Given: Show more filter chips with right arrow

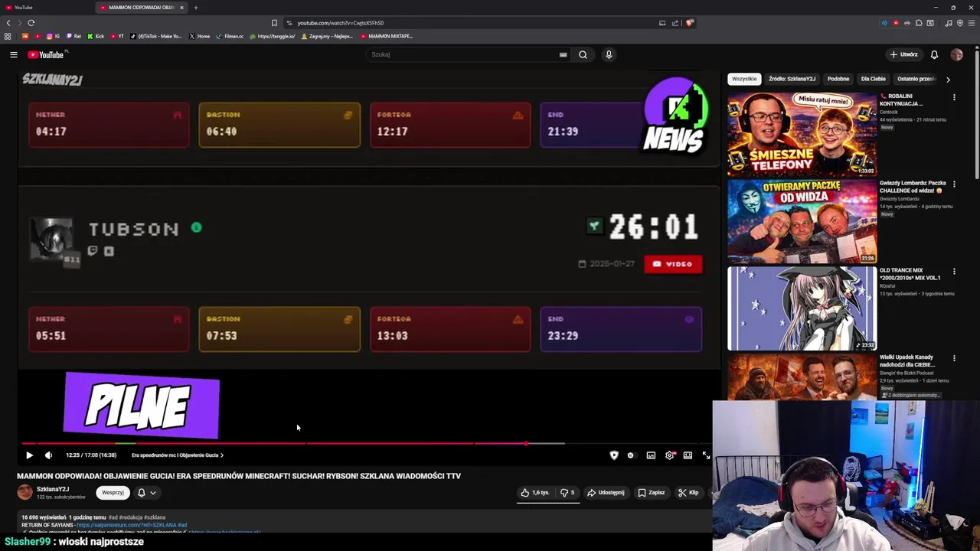Looking at the screenshot, I should point(948,79).
